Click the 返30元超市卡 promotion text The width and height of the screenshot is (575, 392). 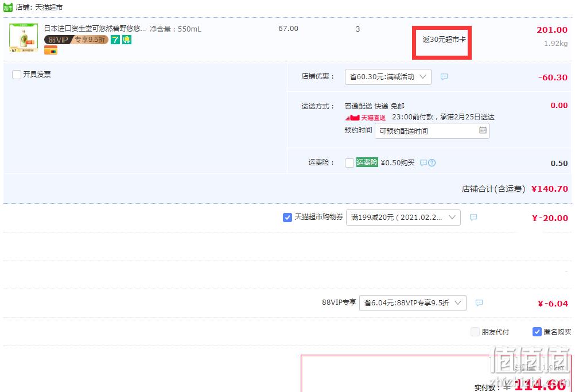(x=444, y=39)
